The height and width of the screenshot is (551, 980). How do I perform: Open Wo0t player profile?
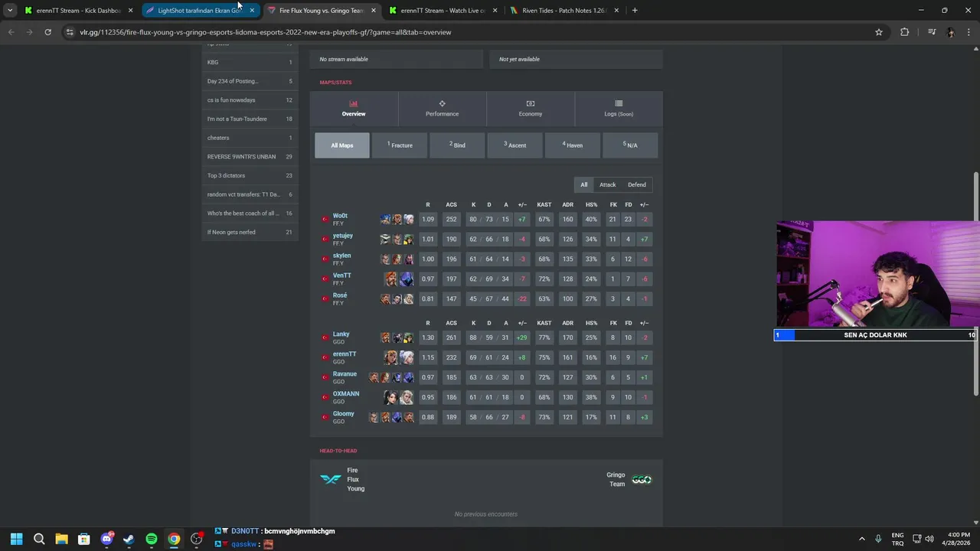click(340, 216)
